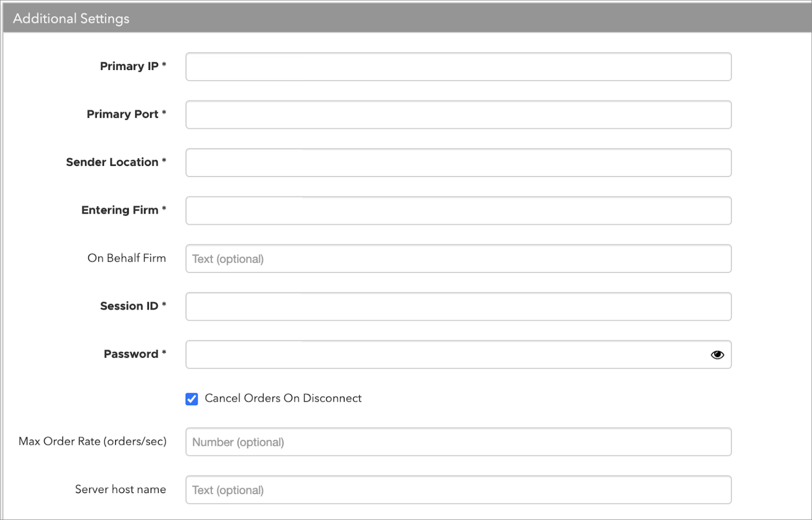This screenshot has width=812, height=520.
Task: Click the Session ID label
Action: pyautogui.click(x=129, y=306)
